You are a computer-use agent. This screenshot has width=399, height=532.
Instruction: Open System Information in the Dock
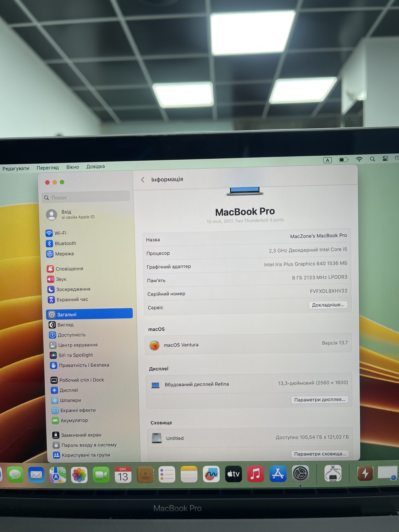(x=333, y=473)
